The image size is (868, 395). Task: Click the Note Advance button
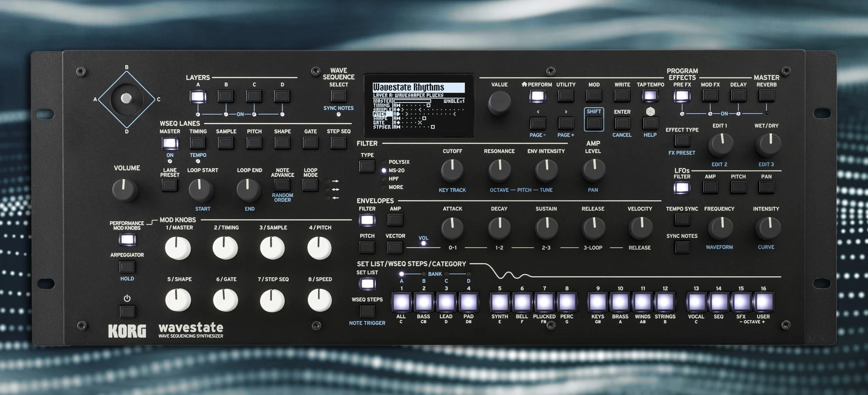pos(282,185)
